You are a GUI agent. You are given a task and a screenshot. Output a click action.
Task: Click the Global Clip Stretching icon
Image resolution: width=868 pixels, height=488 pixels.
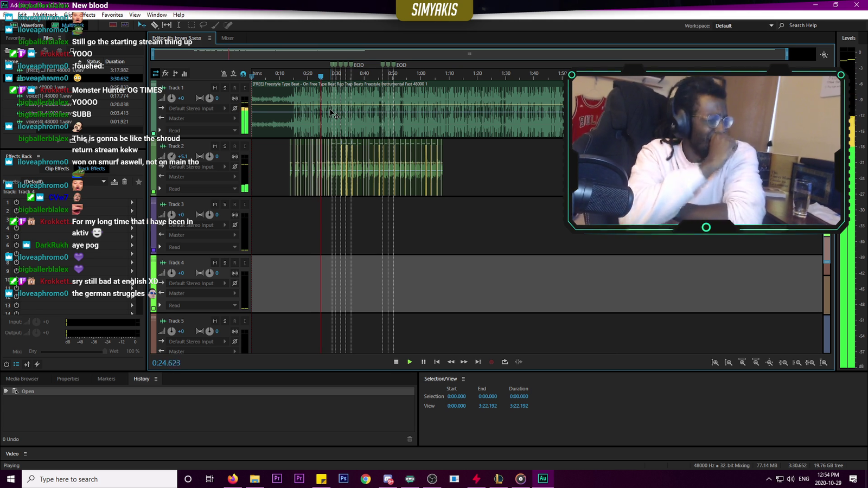233,73
